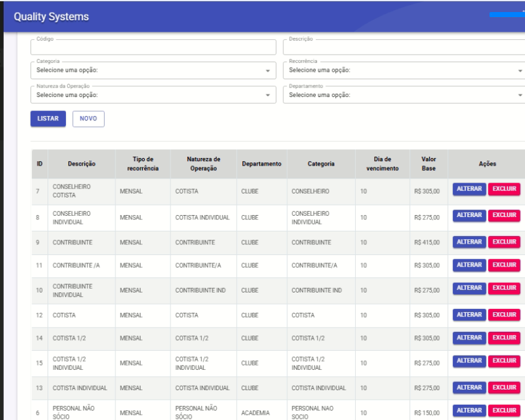The width and height of the screenshot is (525, 420).
Task: Open the Natureza da Operação dropdown
Action: pos(153,95)
